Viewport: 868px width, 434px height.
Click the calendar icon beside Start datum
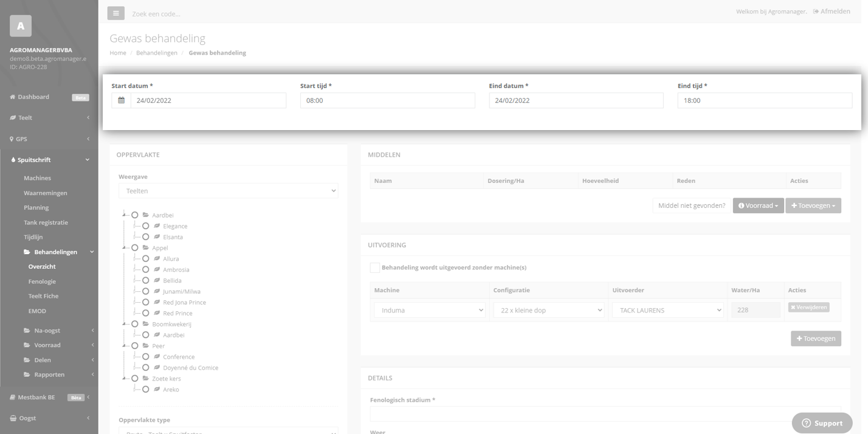122,100
